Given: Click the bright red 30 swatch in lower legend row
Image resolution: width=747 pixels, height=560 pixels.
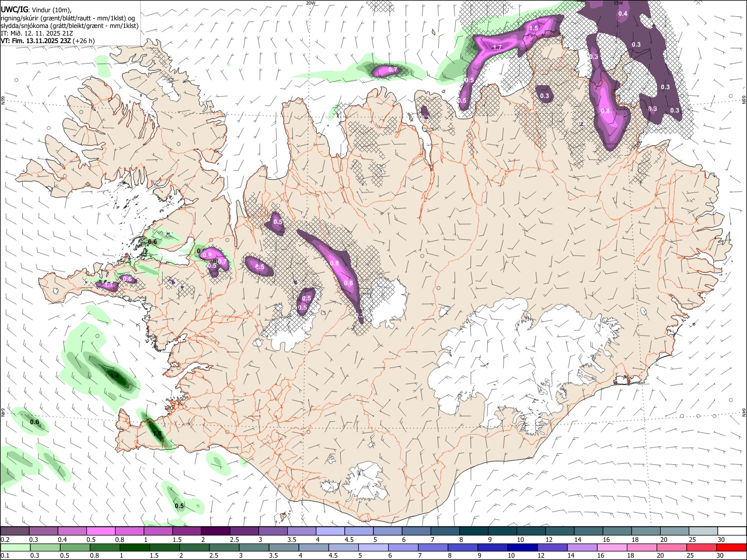Looking at the screenshot, I should 731,547.
